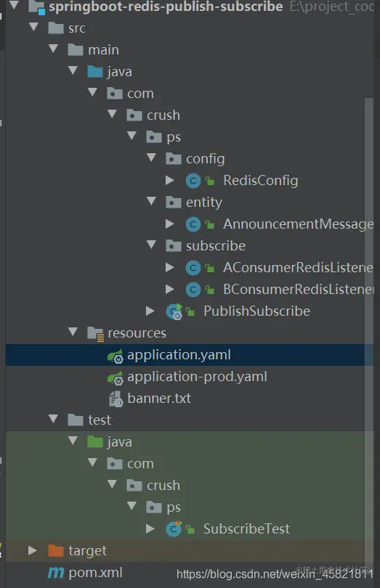Collapse the test folder

click(53, 419)
